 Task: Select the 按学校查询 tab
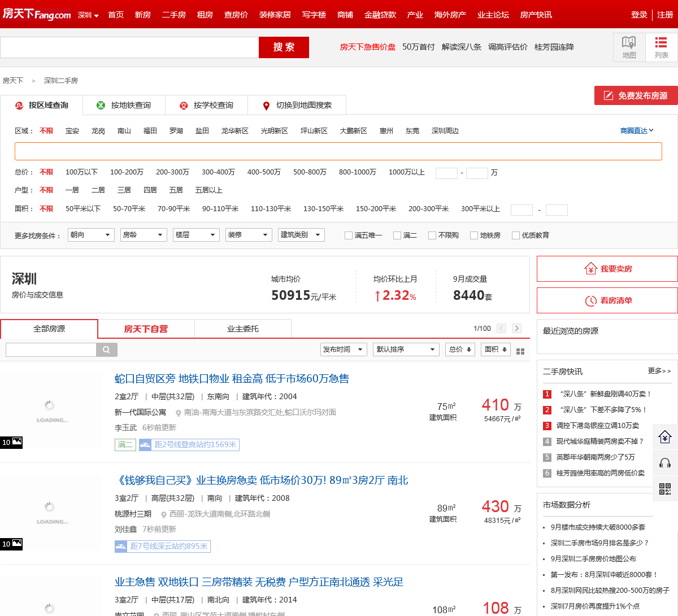tap(207, 105)
